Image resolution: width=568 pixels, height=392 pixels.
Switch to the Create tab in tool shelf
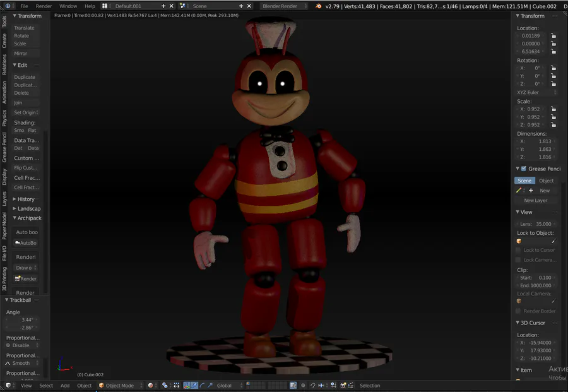click(x=4, y=40)
